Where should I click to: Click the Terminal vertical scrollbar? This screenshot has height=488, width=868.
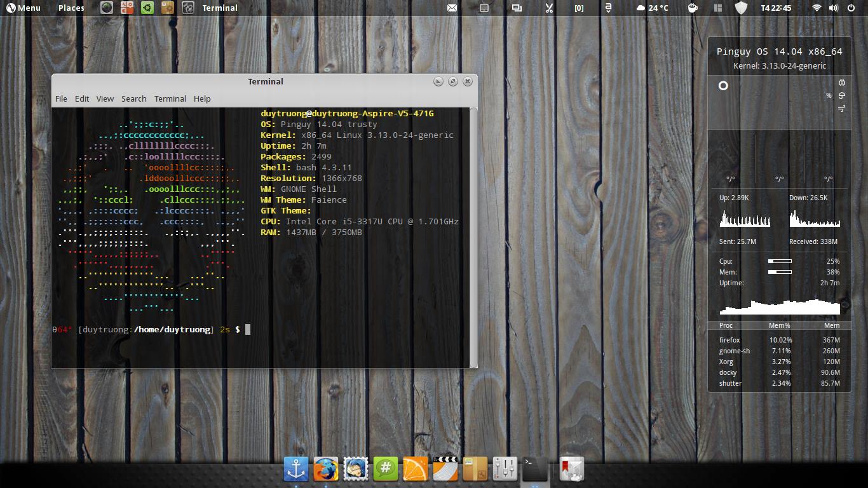click(473, 237)
